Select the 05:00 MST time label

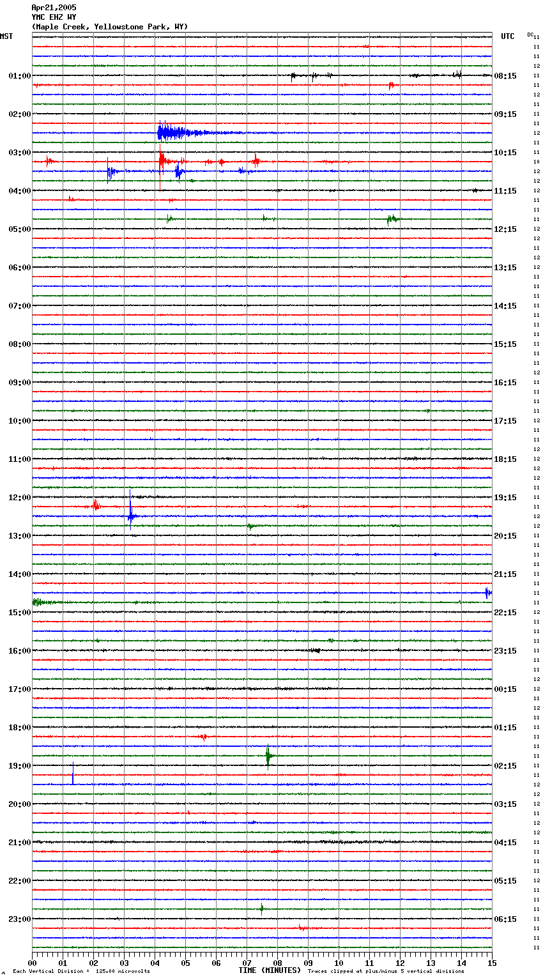pyautogui.click(x=19, y=229)
